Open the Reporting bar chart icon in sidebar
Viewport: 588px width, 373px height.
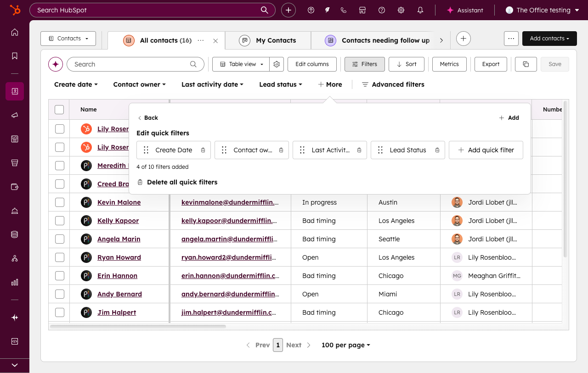tap(14, 282)
